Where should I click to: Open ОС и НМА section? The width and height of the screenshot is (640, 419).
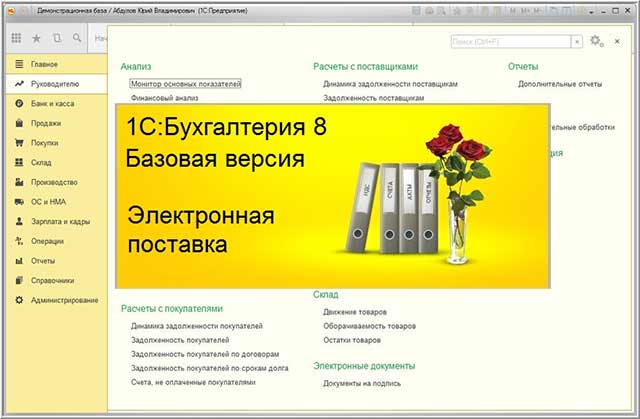57,202
